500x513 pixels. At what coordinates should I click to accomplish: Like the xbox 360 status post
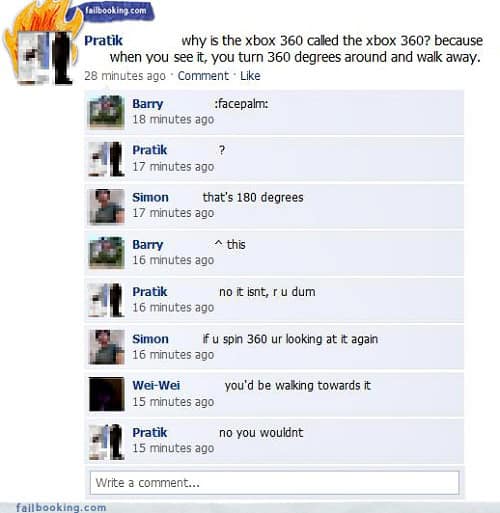(250, 76)
